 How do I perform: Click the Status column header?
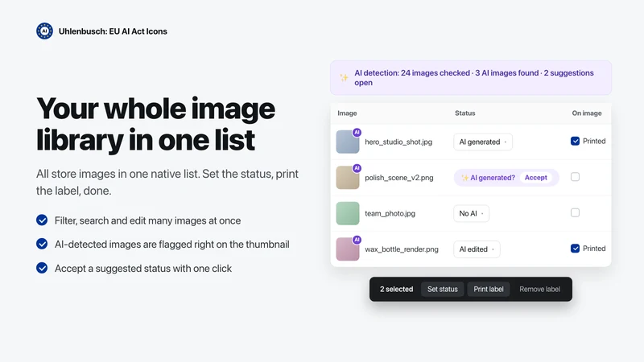(x=465, y=113)
